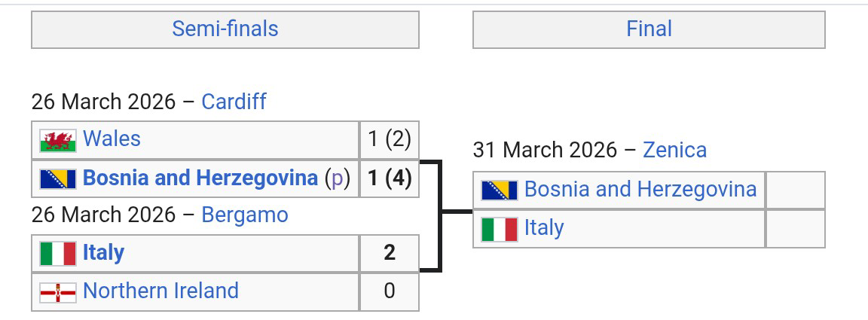
Task: Open the Cardiff venue link
Action: click(x=234, y=102)
